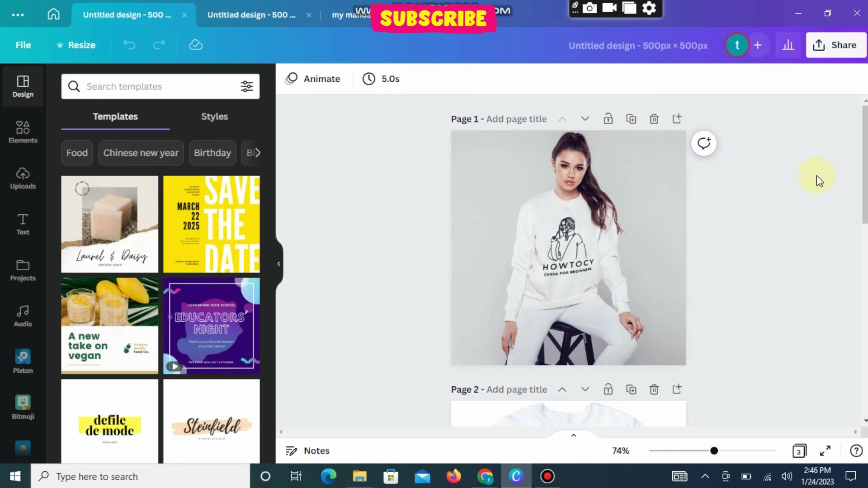Viewport: 868px width, 488px height.
Task: Open the Uploads sidebar section
Action: [23, 178]
